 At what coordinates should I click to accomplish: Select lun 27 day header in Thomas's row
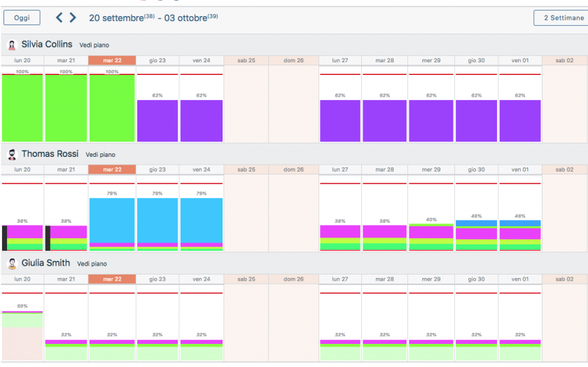(x=339, y=170)
